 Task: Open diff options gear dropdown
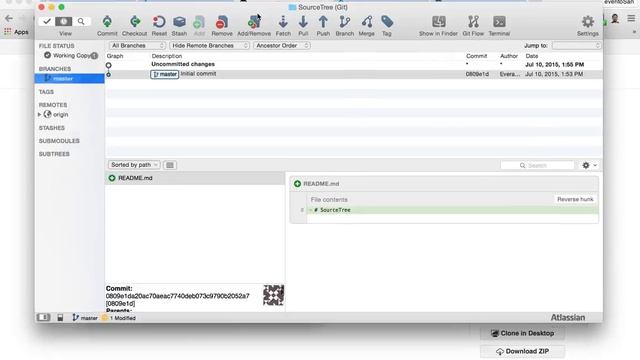pyautogui.click(x=589, y=165)
